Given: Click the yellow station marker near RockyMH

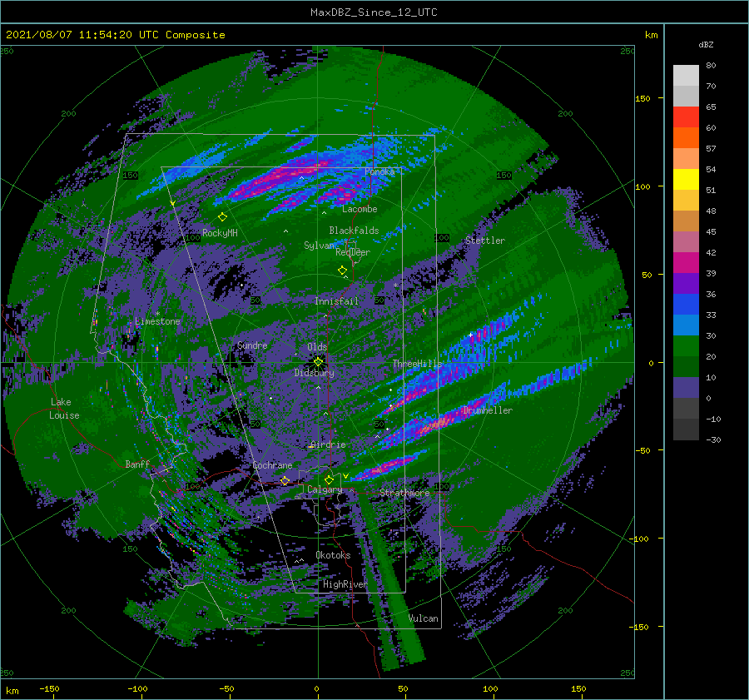Looking at the screenshot, I should tap(222, 217).
